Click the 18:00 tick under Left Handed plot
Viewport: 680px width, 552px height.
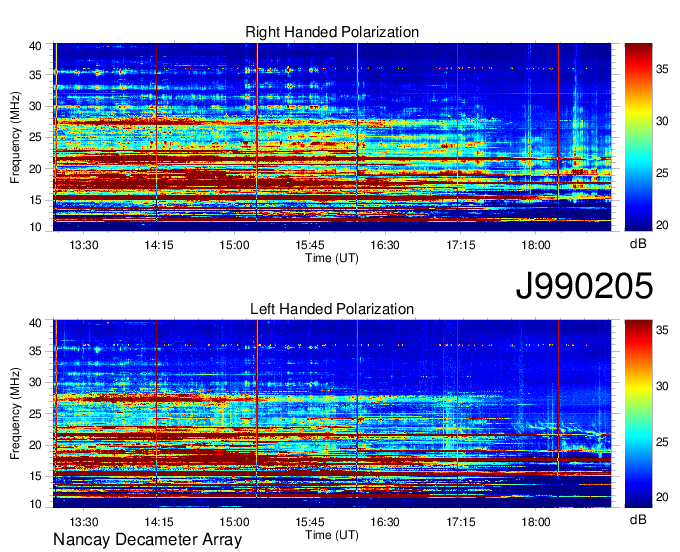point(536,522)
